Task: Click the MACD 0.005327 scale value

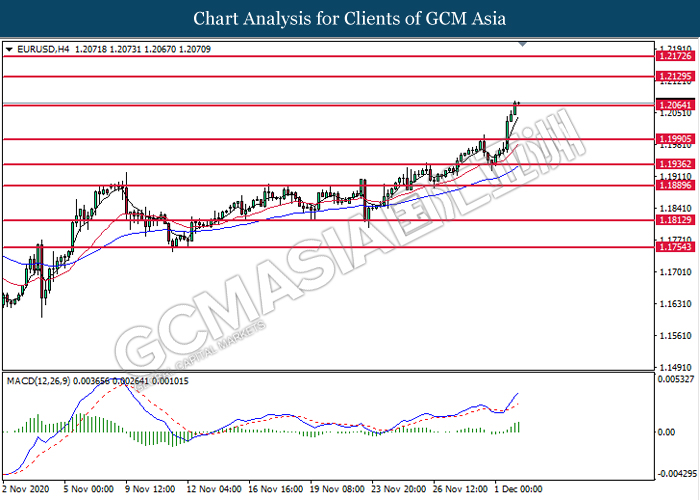Action: coord(676,379)
